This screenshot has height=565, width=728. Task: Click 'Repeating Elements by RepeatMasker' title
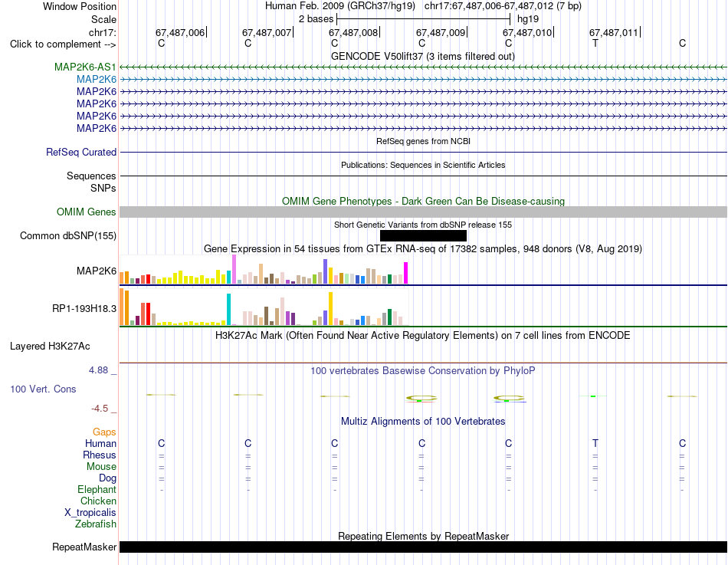pos(423,536)
